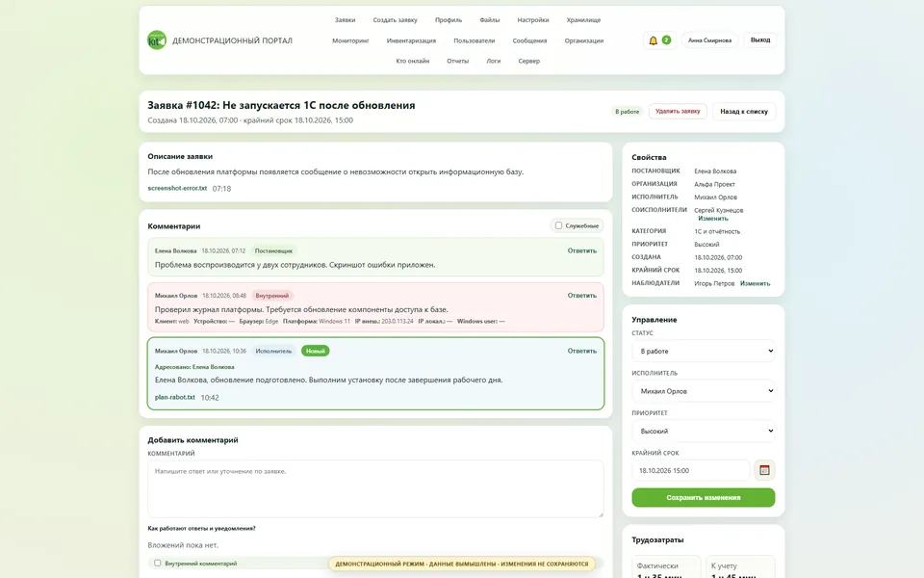924x578 pixels.
Task: Go to the Заявки menu item
Action: coord(345,20)
